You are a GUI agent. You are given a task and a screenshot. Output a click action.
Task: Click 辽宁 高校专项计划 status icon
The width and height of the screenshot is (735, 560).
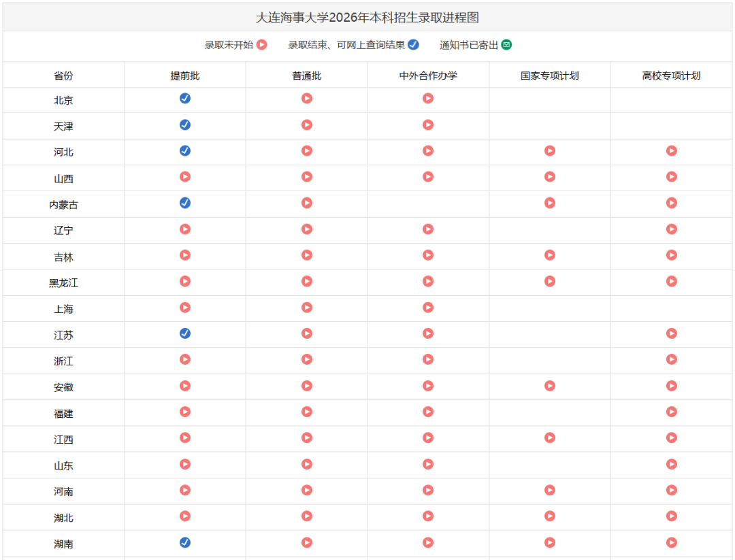click(x=672, y=229)
